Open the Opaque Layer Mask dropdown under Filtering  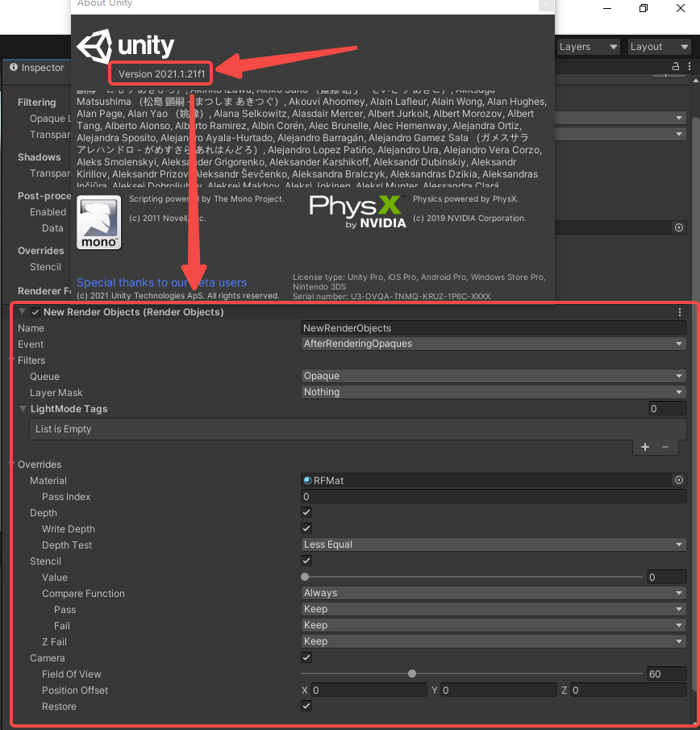[x=620, y=118]
